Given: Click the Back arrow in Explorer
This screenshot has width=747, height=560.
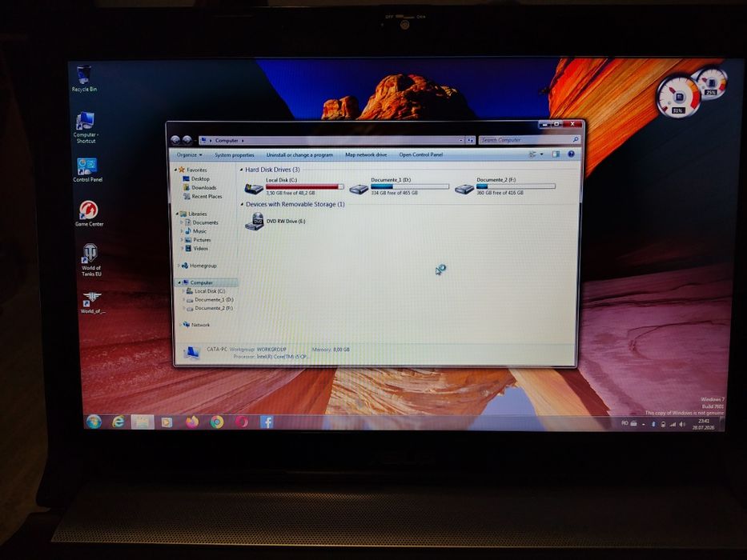Looking at the screenshot, I should click(175, 140).
